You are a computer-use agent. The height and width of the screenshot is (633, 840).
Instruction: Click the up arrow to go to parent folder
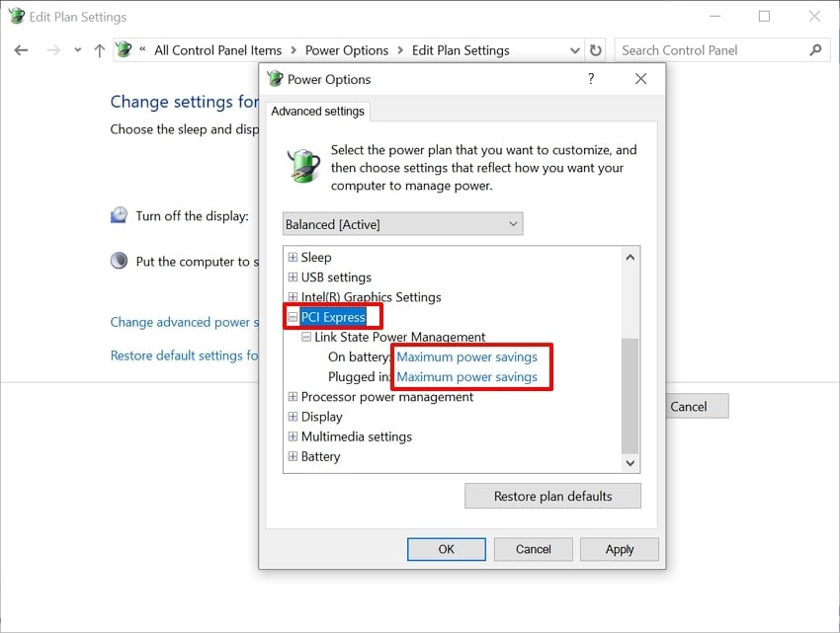[97, 49]
